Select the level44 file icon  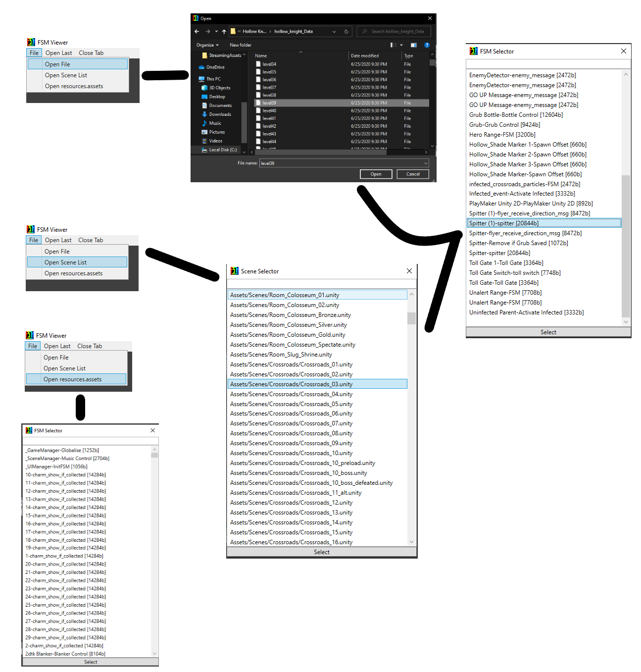click(x=258, y=141)
